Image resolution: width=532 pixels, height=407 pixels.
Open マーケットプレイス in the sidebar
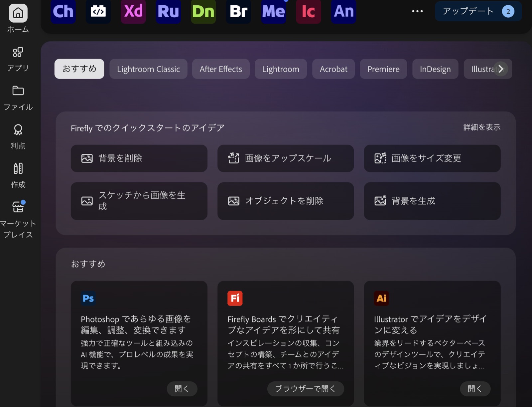pos(18,220)
